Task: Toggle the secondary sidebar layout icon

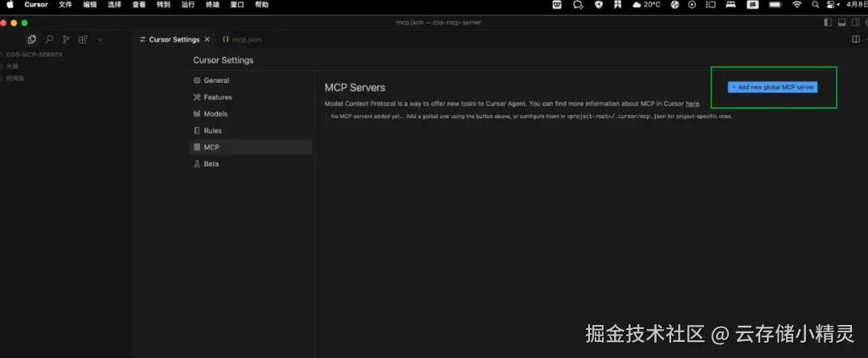Action: point(856,23)
